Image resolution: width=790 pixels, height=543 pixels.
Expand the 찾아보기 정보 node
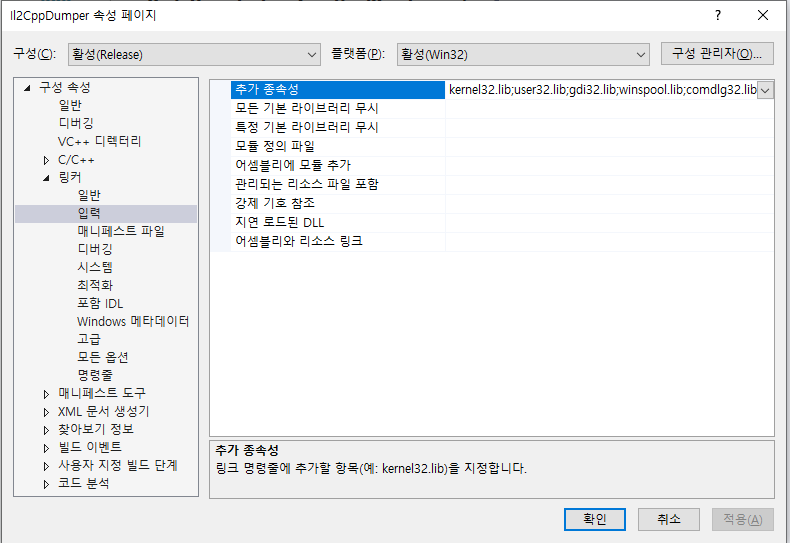tap(46, 430)
